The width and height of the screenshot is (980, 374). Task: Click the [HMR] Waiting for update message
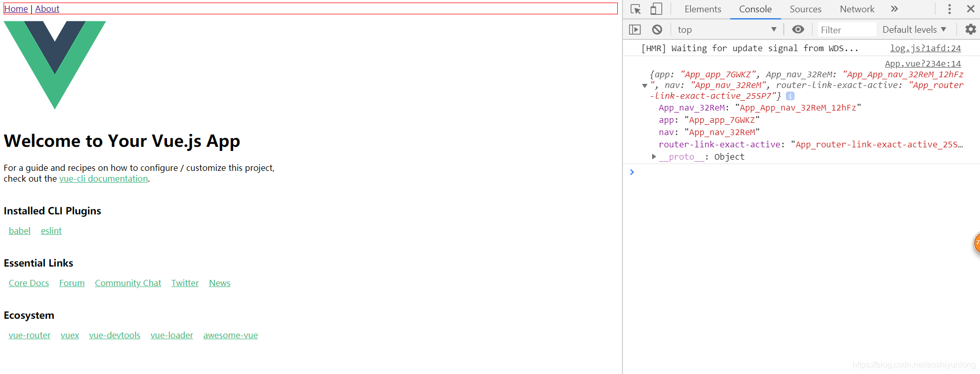pos(749,48)
